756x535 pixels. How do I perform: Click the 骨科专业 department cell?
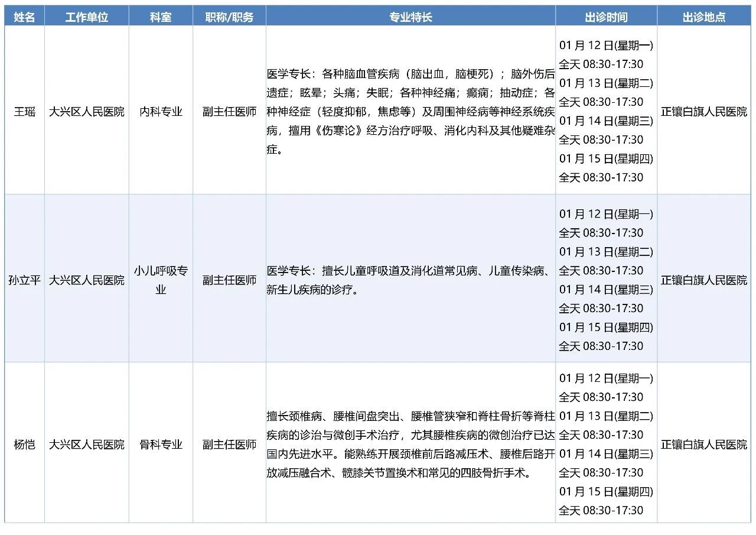(161, 445)
